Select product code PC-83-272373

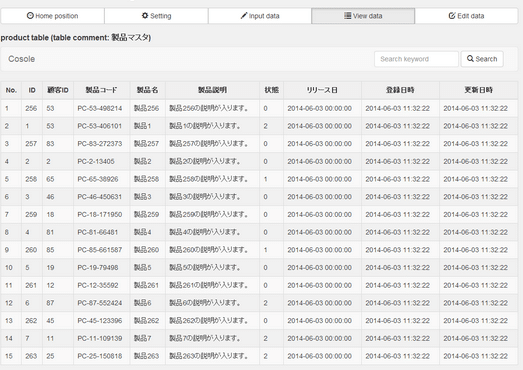(100, 144)
